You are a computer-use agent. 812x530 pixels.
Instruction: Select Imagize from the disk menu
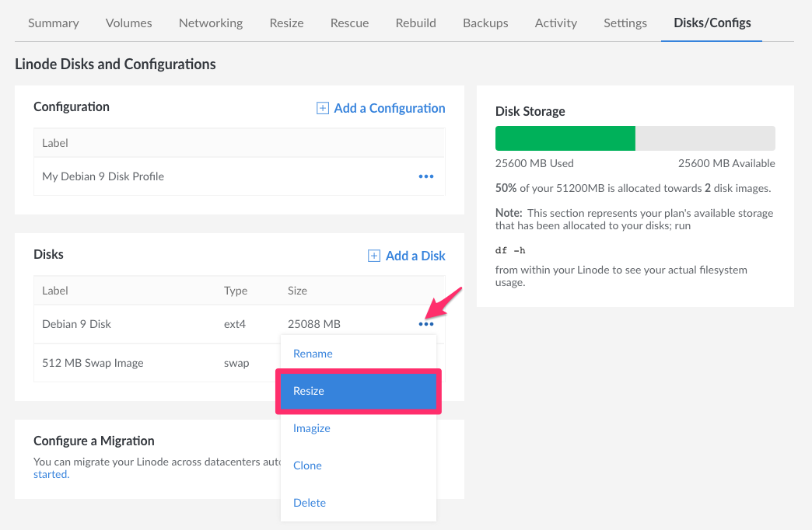point(312,428)
